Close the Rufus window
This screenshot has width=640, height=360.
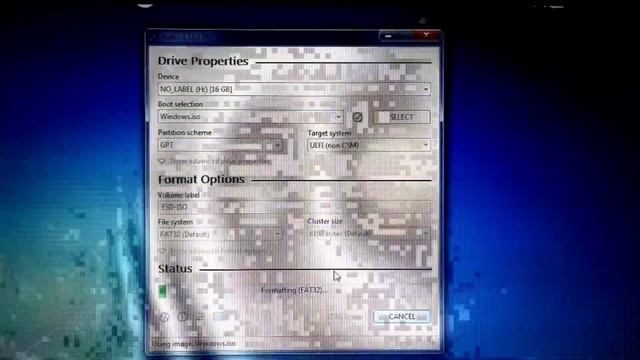426,36
